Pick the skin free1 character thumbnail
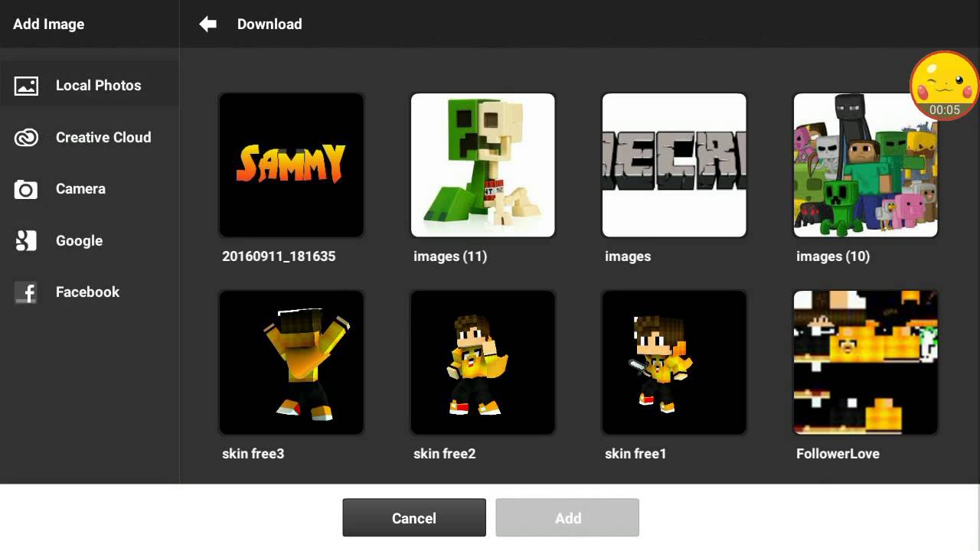980x551 pixels. pyautogui.click(x=674, y=362)
